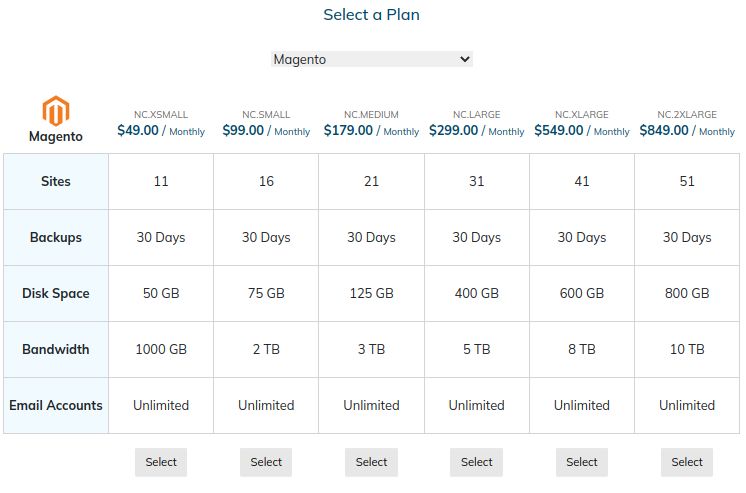Viewport: 746px width, 493px height.
Task: Click the NC.XSMALL $49.00 price header
Action: (x=161, y=130)
